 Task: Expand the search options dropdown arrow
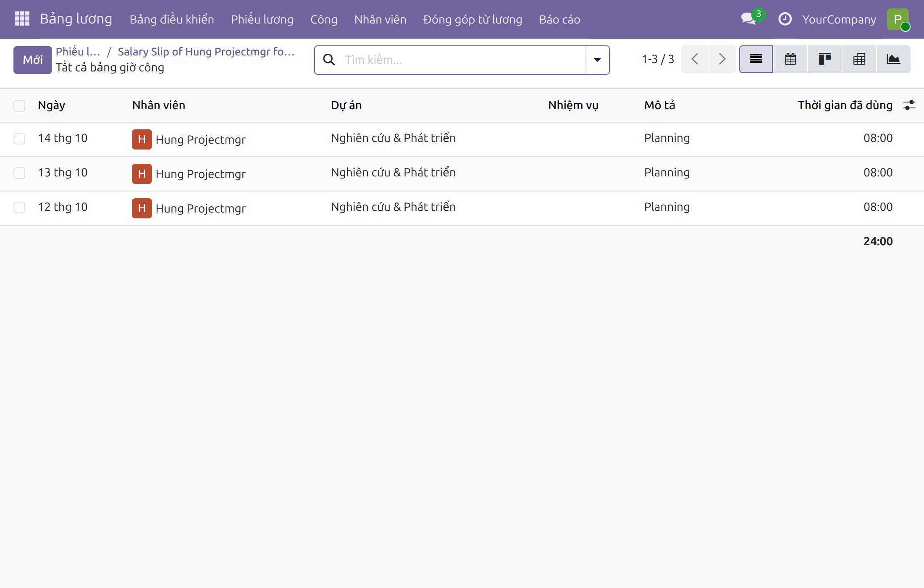[x=597, y=60]
